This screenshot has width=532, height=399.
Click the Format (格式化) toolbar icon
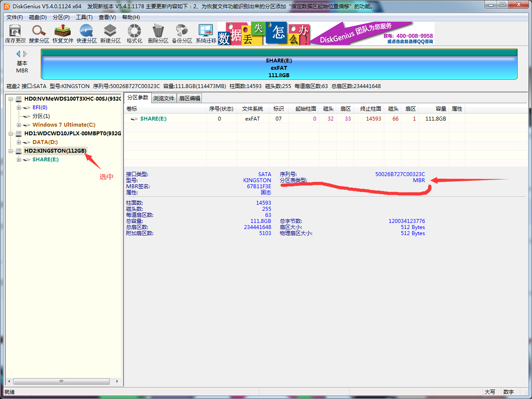tap(134, 34)
